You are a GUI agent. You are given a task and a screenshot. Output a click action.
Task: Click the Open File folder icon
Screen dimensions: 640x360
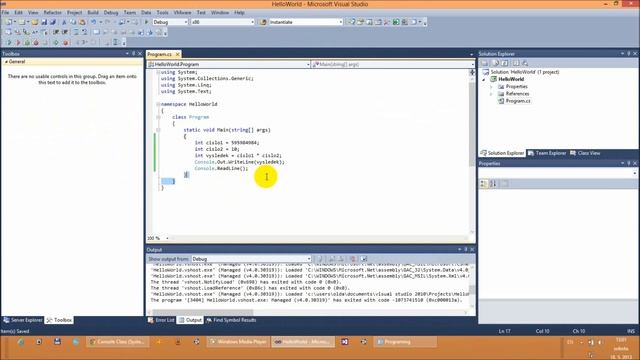pos(35,22)
